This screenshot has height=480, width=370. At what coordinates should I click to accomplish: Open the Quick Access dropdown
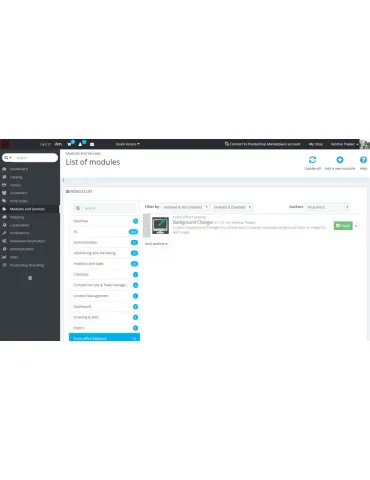tap(128, 144)
